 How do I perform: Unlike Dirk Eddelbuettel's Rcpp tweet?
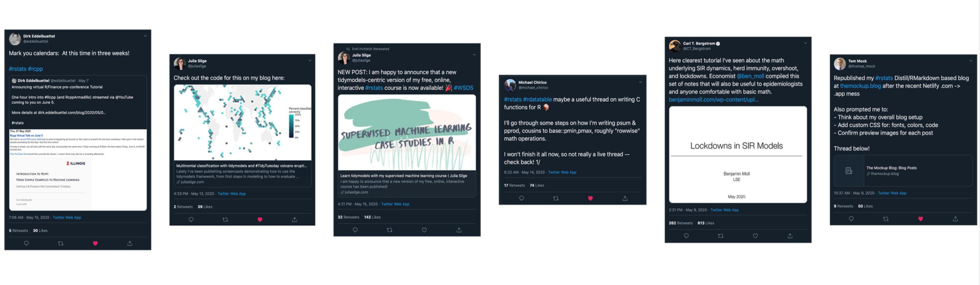95,243
